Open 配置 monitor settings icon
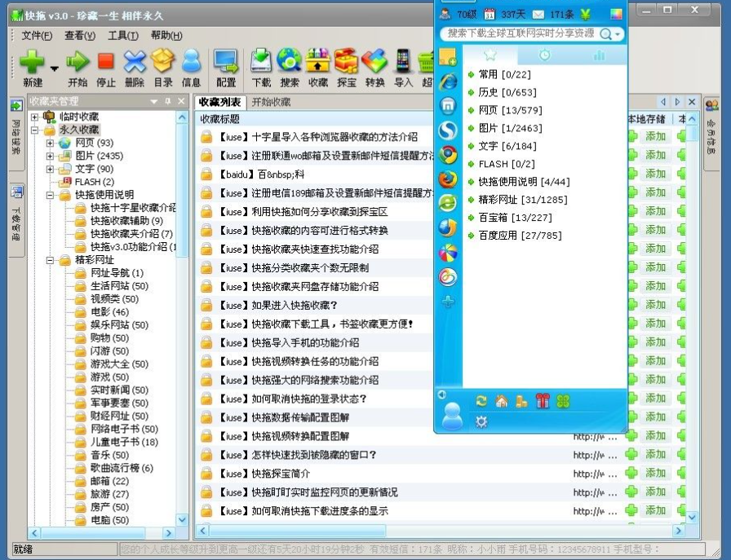Screen dimensions: 731x560 [x=226, y=61]
